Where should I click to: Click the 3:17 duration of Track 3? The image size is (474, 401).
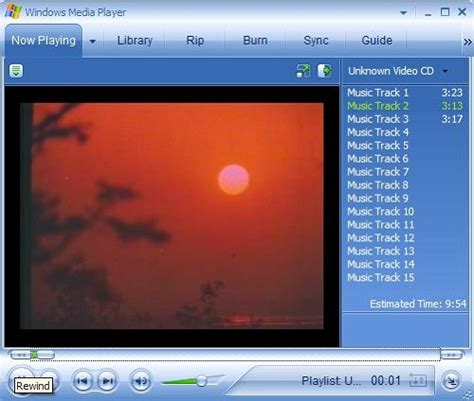coord(452,119)
